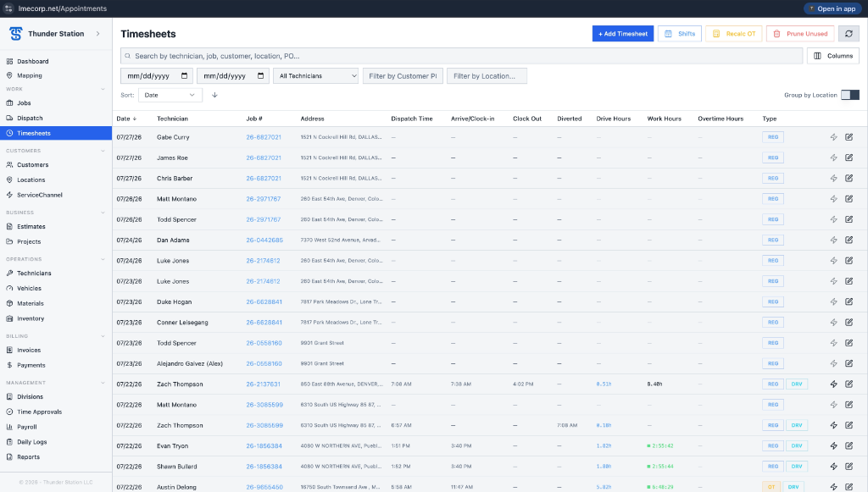Click the Overtime Hours column header

point(721,119)
